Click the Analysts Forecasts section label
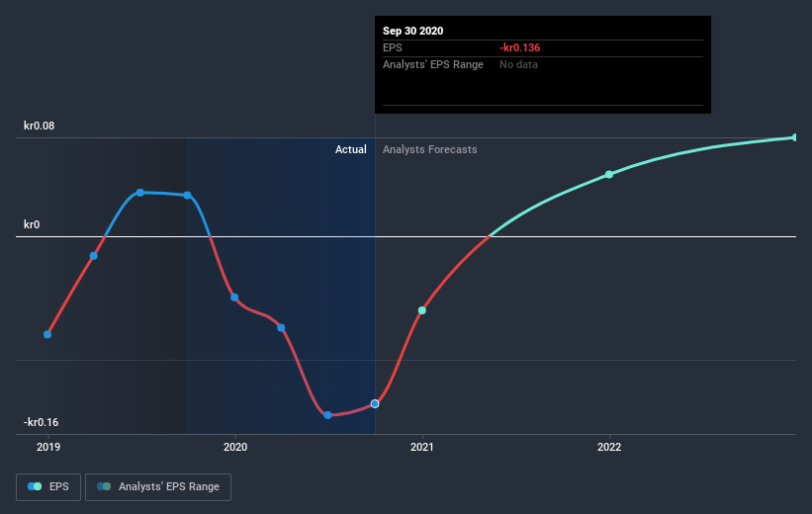812x514 pixels. [x=430, y=149]
